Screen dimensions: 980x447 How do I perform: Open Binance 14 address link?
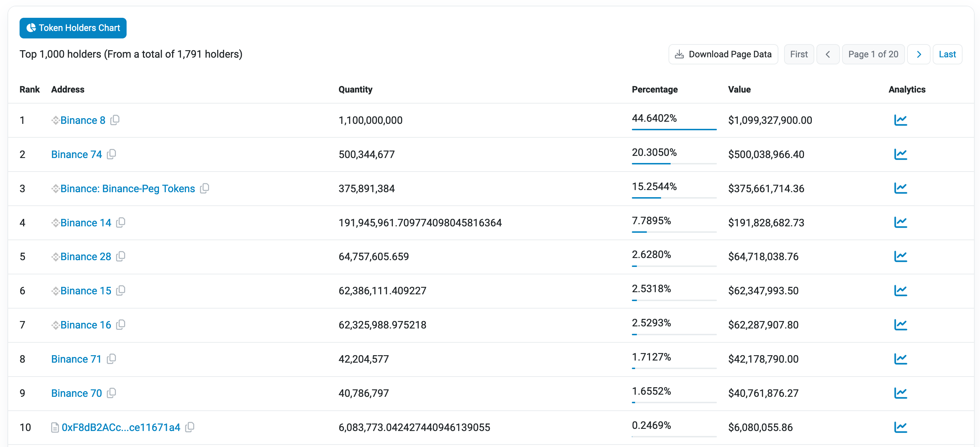(x=86, y=223)
